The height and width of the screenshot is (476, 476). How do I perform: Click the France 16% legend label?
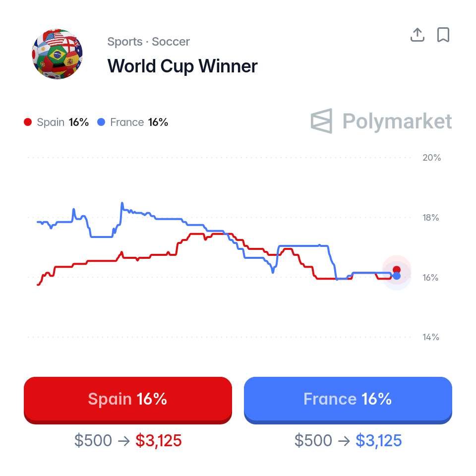tap(139, 122)
